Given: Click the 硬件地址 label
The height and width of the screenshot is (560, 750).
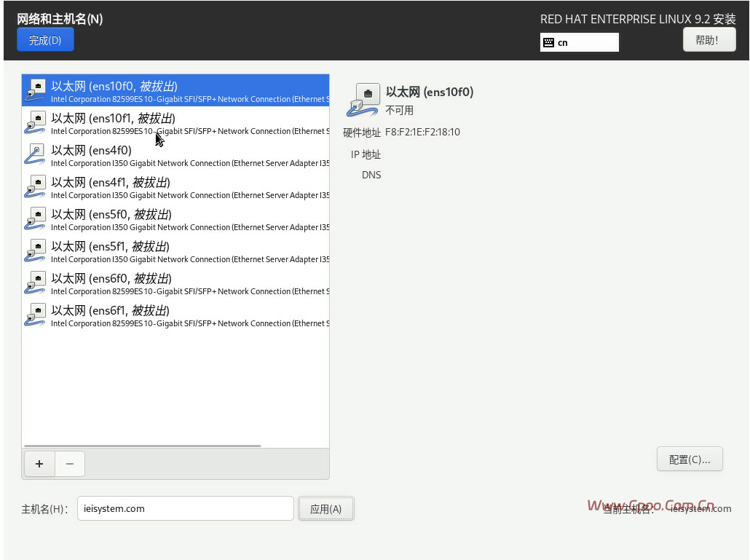Looking at the screenshot, I should coord(362,133).
